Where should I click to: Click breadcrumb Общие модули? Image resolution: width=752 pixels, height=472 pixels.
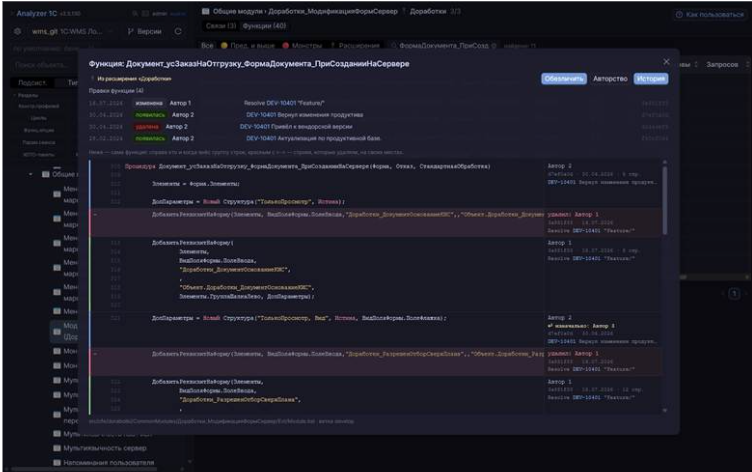coord(238,11)
